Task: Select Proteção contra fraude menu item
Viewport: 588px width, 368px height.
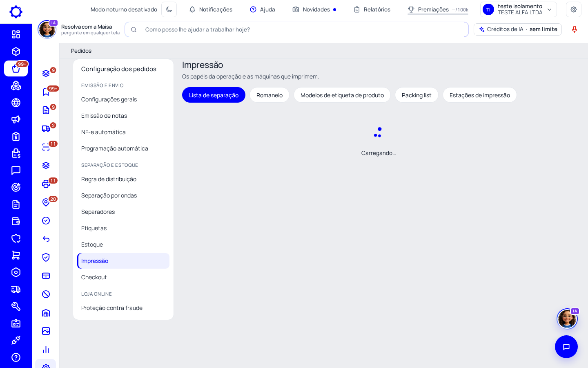Action: click(123, 308)
